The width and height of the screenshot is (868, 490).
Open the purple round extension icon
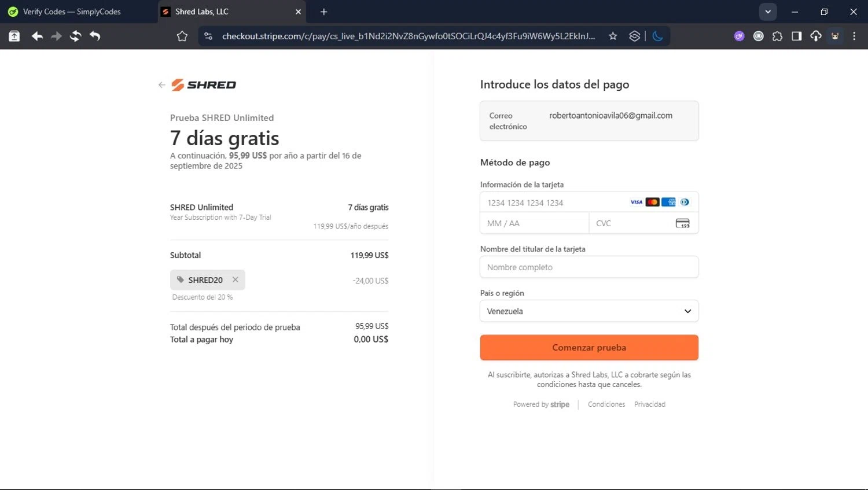click(x=739, y=36)
